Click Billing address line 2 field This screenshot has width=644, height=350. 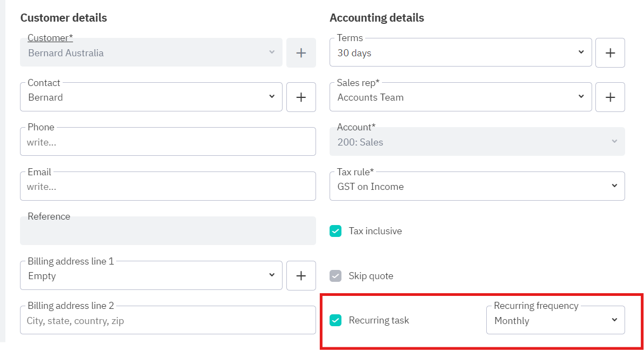167,320
